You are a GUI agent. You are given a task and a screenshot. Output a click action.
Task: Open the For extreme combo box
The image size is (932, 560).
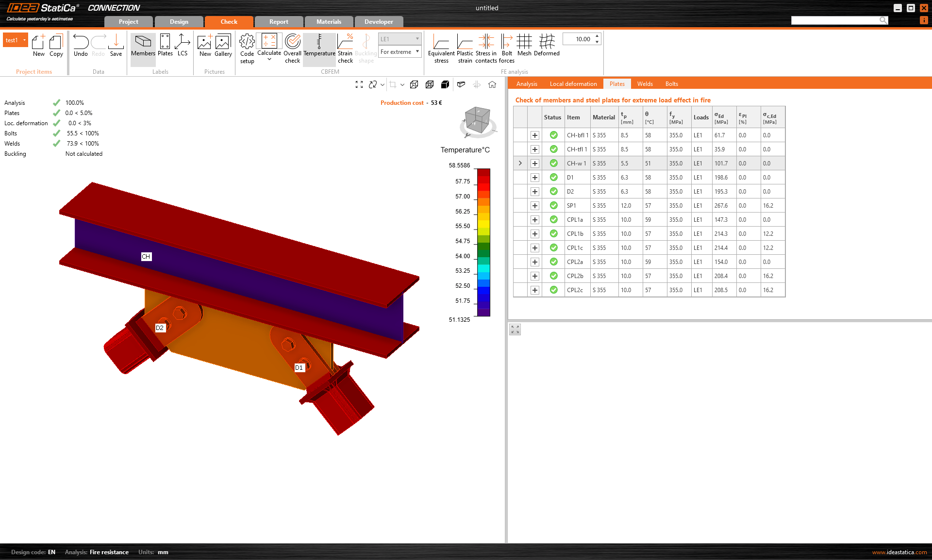coord(399,51)
